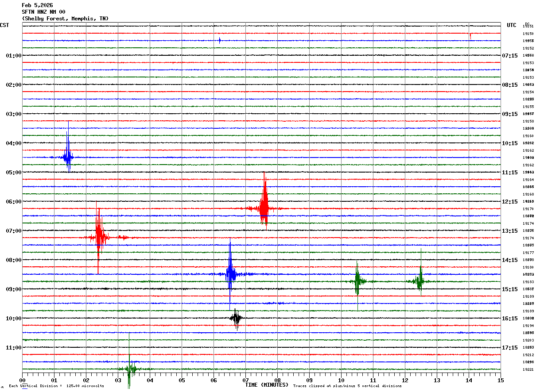Click the 'UTC' time zone label

[x=512, y=25]
